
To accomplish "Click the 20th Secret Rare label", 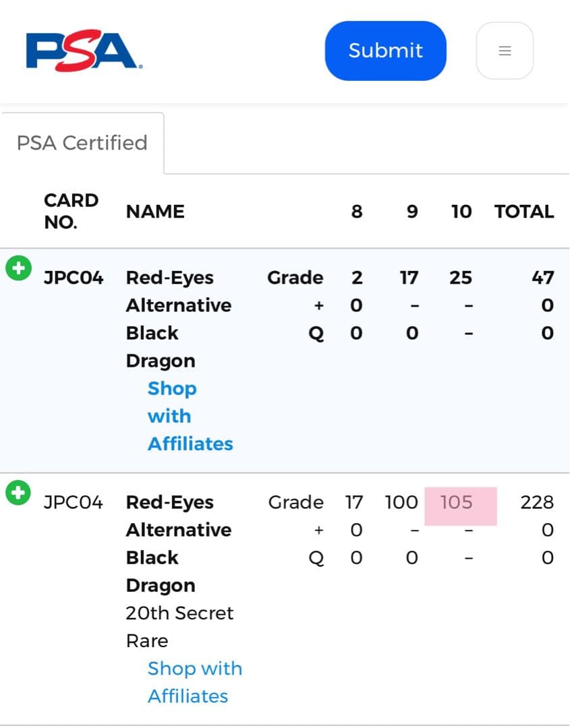I will (x=179, y=626).
